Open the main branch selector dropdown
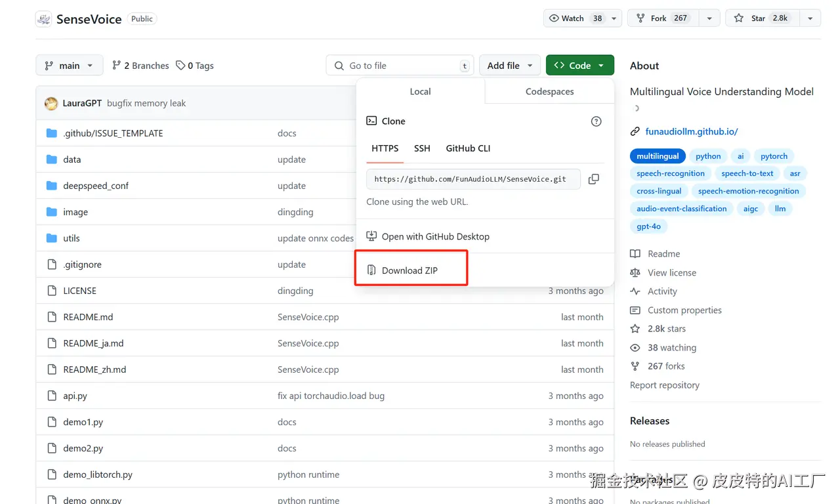840x504 pixels. pyautogui.click(x=70, y=66)
